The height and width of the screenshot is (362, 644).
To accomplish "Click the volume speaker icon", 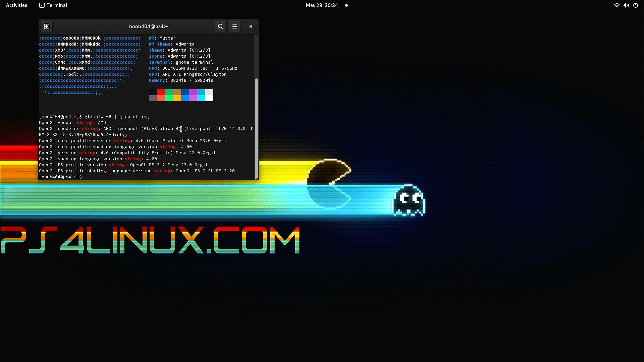I will [x=626, y=5].
